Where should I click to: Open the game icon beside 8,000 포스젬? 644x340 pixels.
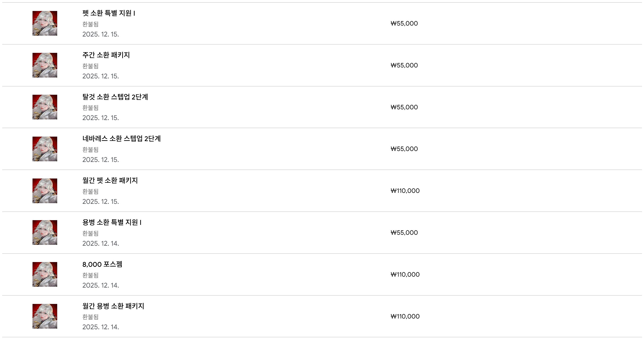tap(45, 274)
